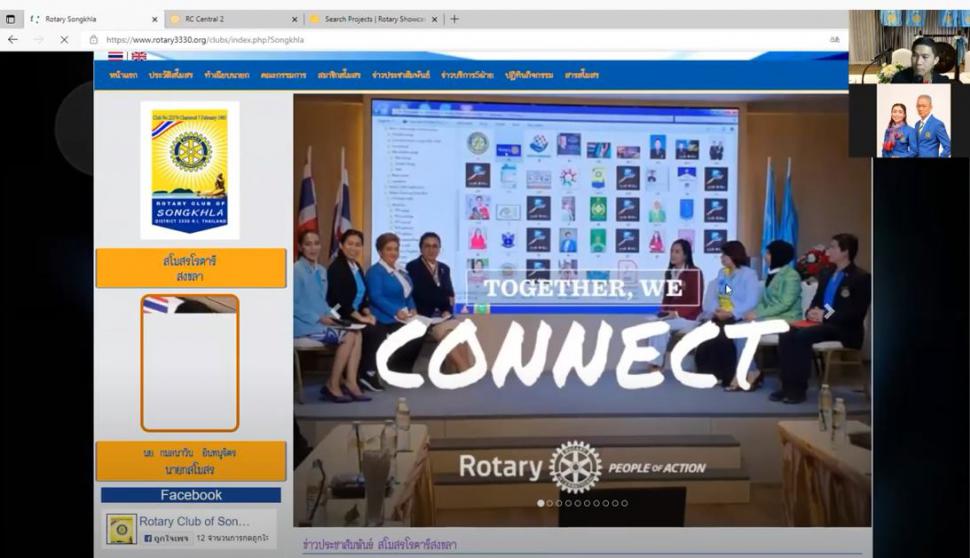The width and height of the screenshot is (970, 558).
Task: Open a new browser tab with plus
Action: (455, 19)
